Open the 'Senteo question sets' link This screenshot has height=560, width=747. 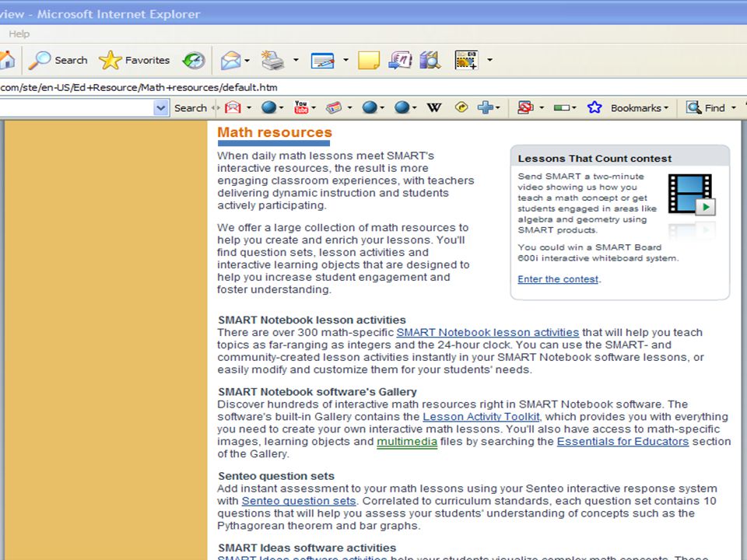pyautogui.click(x=299, y=501)
